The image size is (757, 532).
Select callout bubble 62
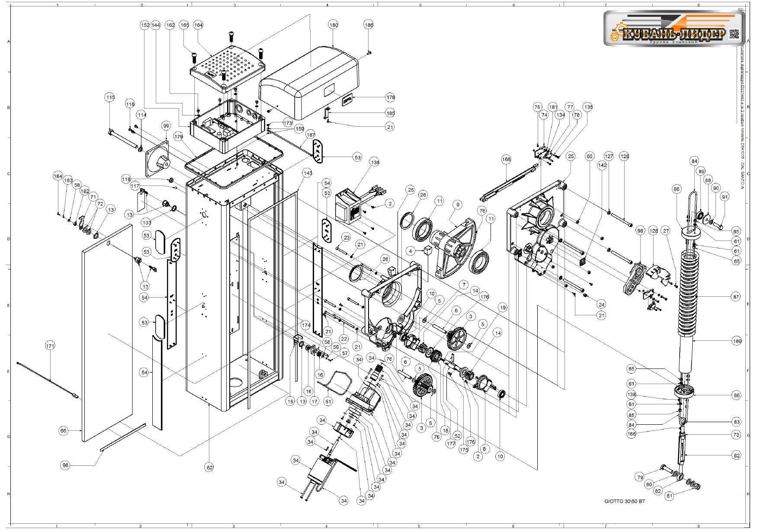click(x=209, y=467)
